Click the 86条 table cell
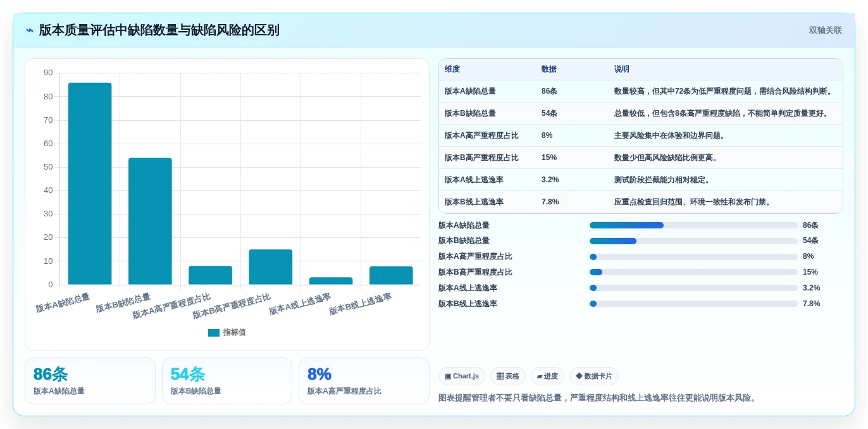The height and width of the screenshot is (429, 868). (x=549, y=91)
